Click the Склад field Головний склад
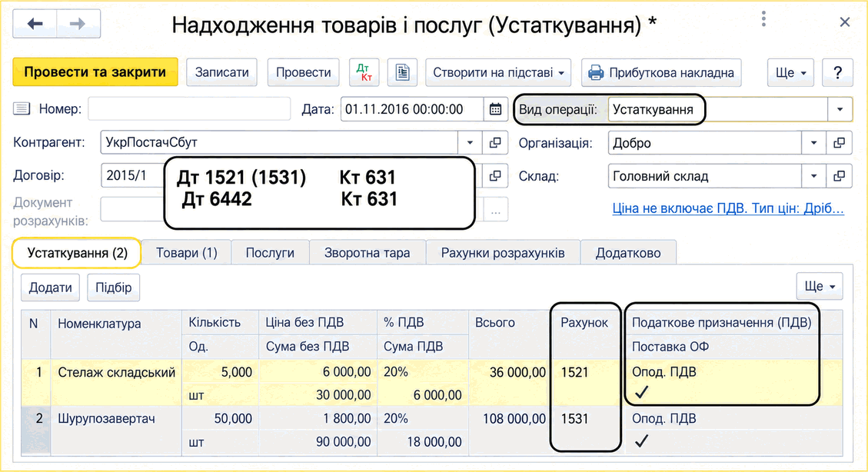Image resolution: width=868 pixels, height=472 pixels. (705, 176)
